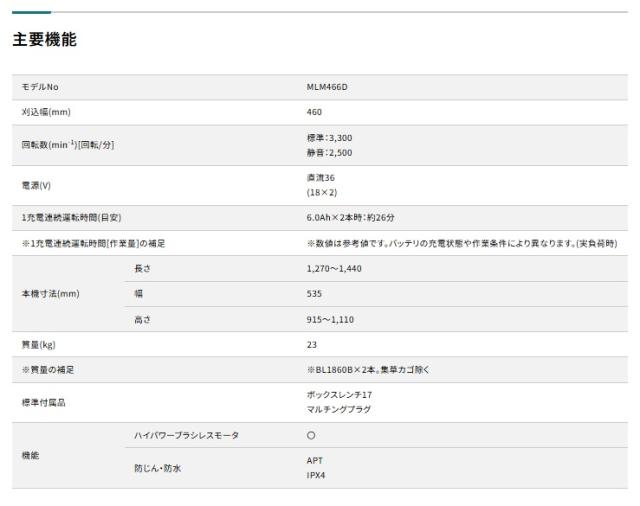Screen dimensions: 640x506
Task: Click the 質量(kg) label
Action: (x=38, y=345)
